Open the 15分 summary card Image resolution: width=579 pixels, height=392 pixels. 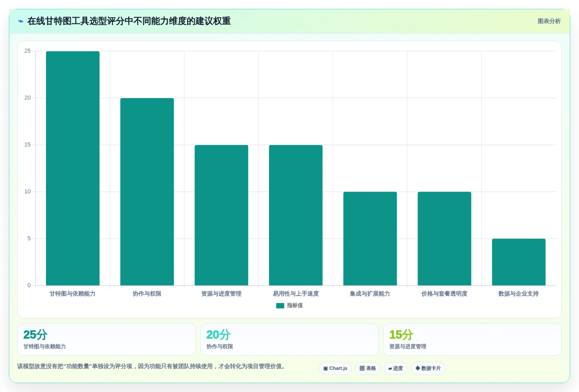pyautogui.click(x=472, y=339)
